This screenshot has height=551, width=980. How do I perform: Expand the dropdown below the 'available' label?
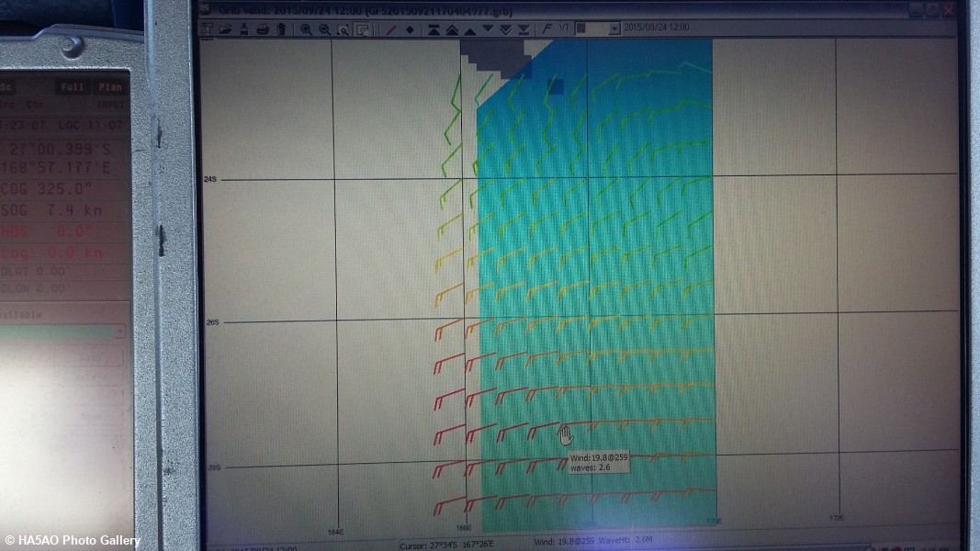pyautogui.click(x=120, y=332)
